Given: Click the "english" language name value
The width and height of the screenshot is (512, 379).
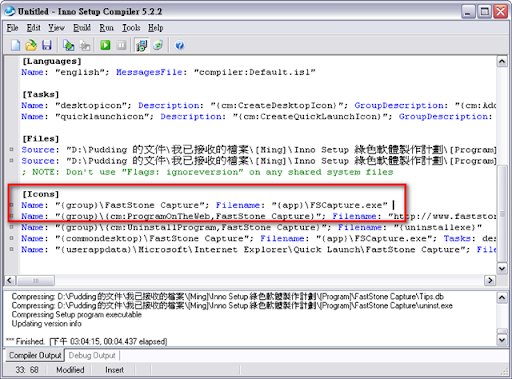Looking at the screenshot, I should tap(80, 72).
